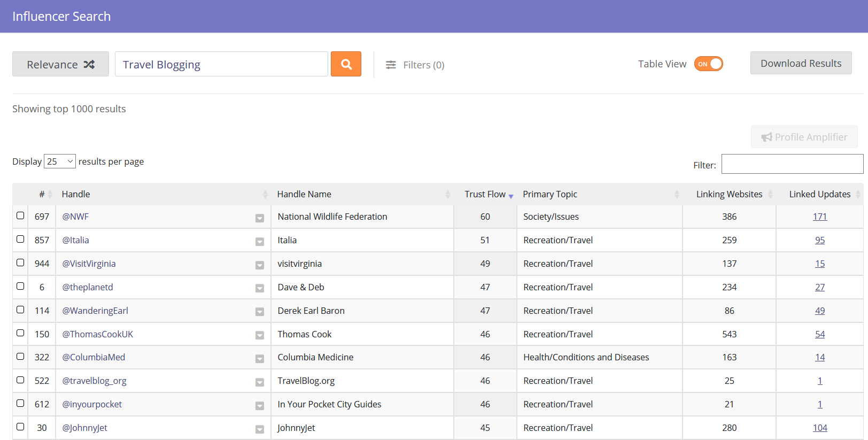Viewport: 868px width, 440px height.
Task: Sort by the Trust Flow header
Action: tap(485, 194)
